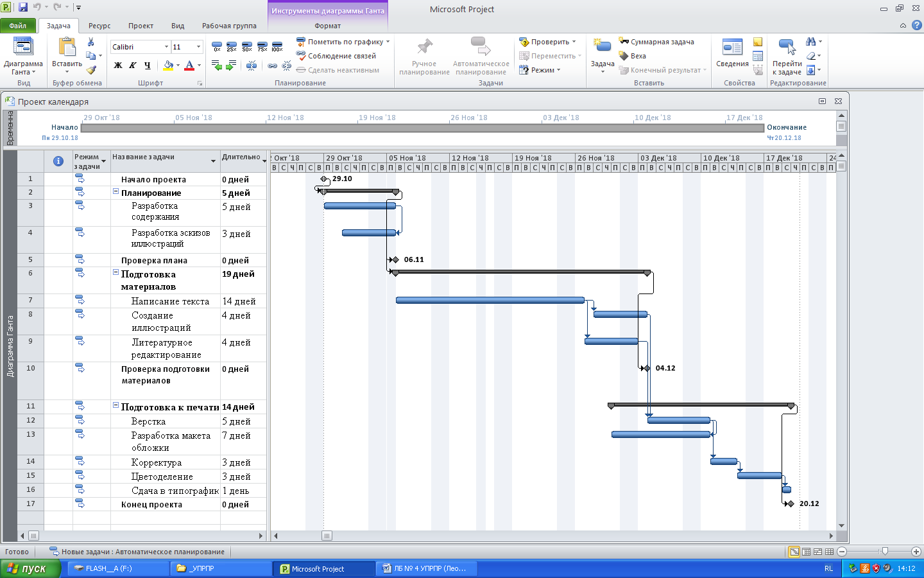Cut selection with the scissors icon
Screen dimensions: 924x578
pyautogui.click(x=91, y=42)
